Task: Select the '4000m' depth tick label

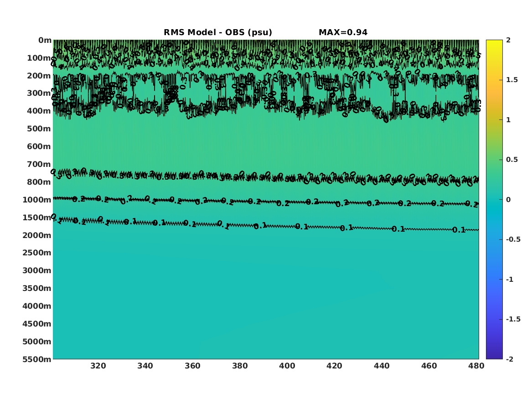Action: pyautogui.click(x=37, y=306)
